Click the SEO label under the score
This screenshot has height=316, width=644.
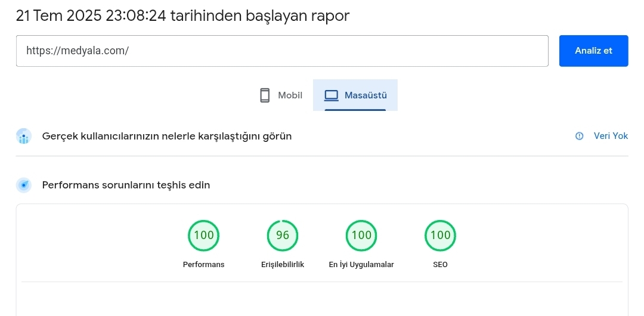[x=440, y=265]
